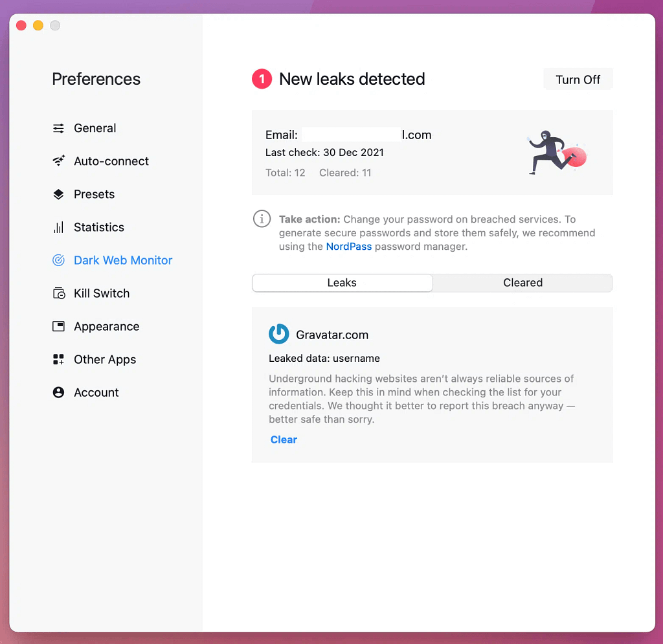This screenshot has width=663, height=644.
Task: Click the 'Last check: 30 Dec 2021' text
Action: pyautogui.click(x=324, y=153)
